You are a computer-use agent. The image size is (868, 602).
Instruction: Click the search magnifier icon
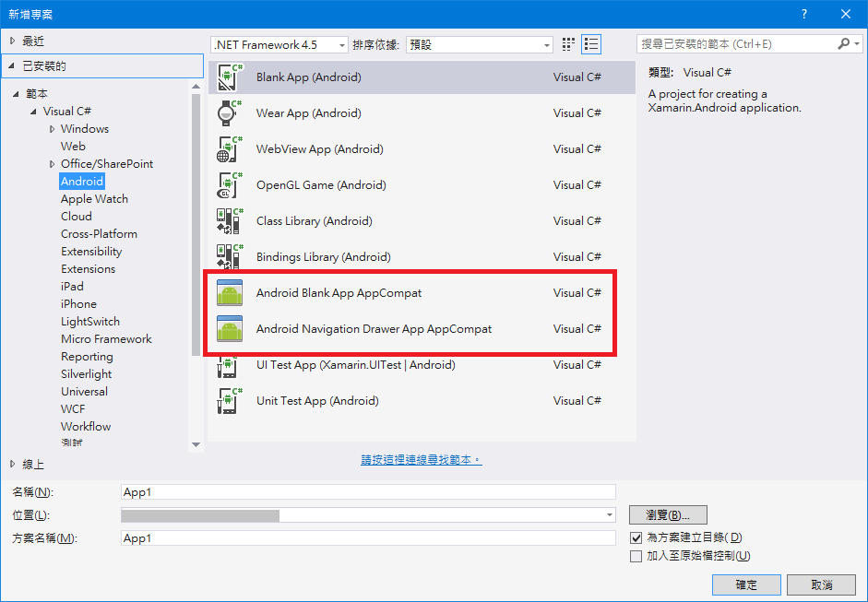(843, 43)
